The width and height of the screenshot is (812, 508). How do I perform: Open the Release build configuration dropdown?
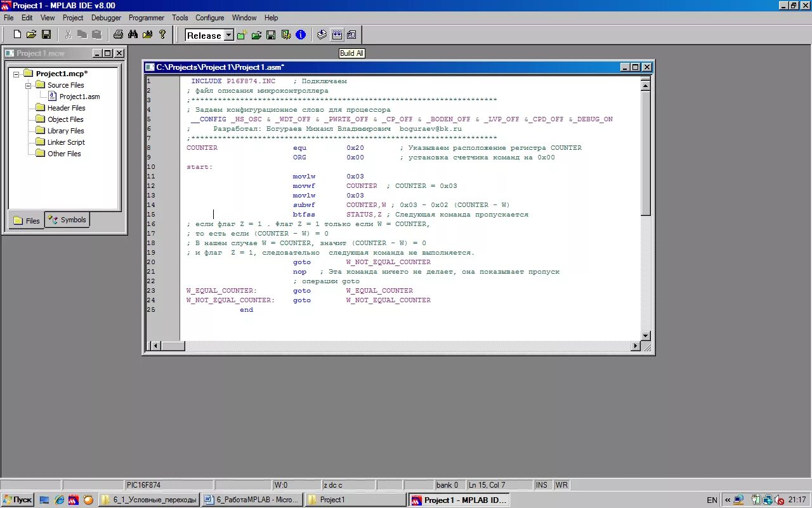pos(228,36)
